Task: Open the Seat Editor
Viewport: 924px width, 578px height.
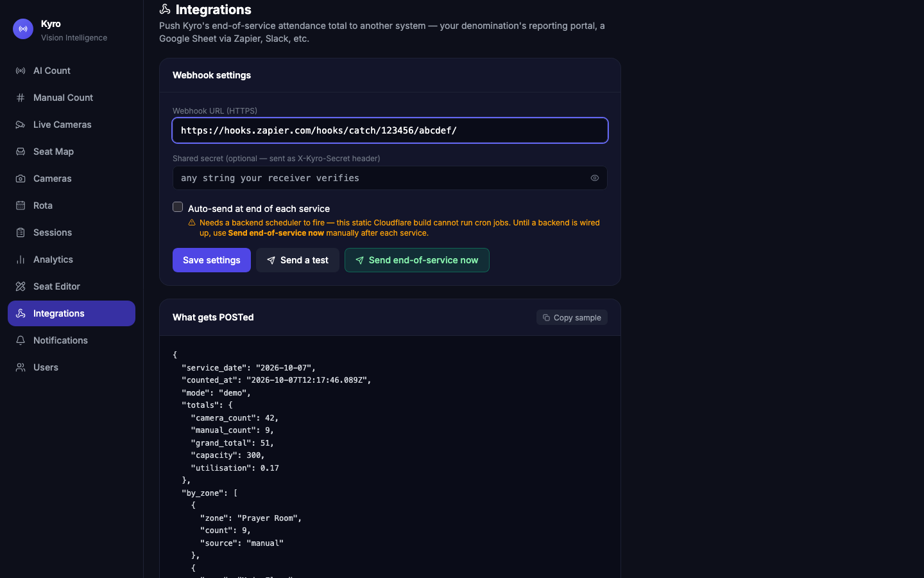Action: click(71, 286)
